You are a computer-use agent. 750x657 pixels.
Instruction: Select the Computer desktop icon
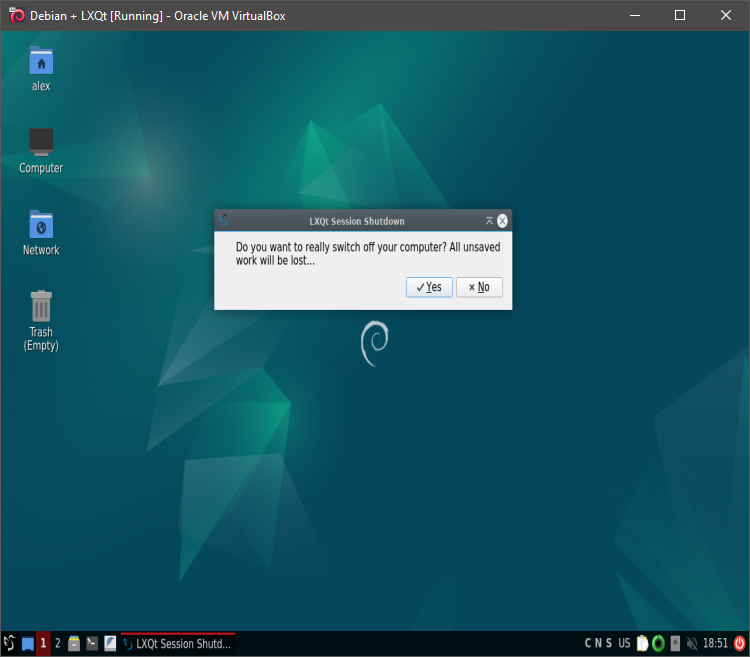pyautogui.click(x=41, y=151)
